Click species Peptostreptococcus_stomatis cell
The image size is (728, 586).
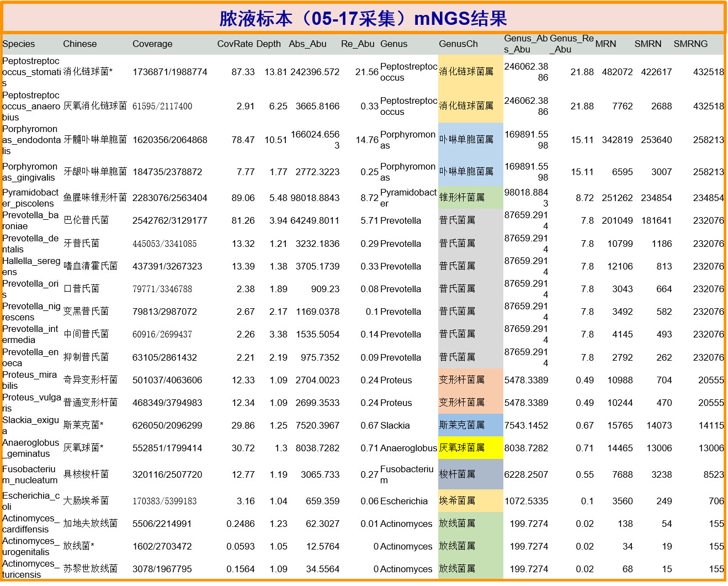pos(31,72)
